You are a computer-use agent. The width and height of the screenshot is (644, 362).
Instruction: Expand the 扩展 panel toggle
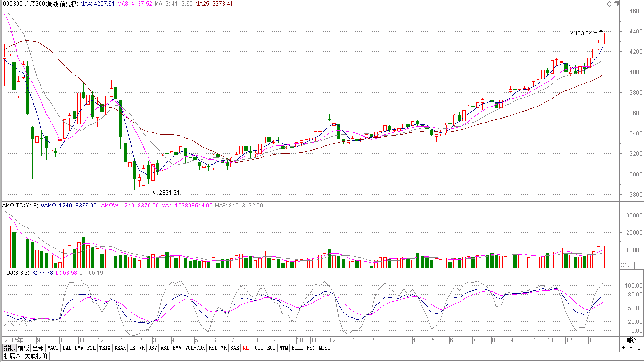(x=12, y=356)
